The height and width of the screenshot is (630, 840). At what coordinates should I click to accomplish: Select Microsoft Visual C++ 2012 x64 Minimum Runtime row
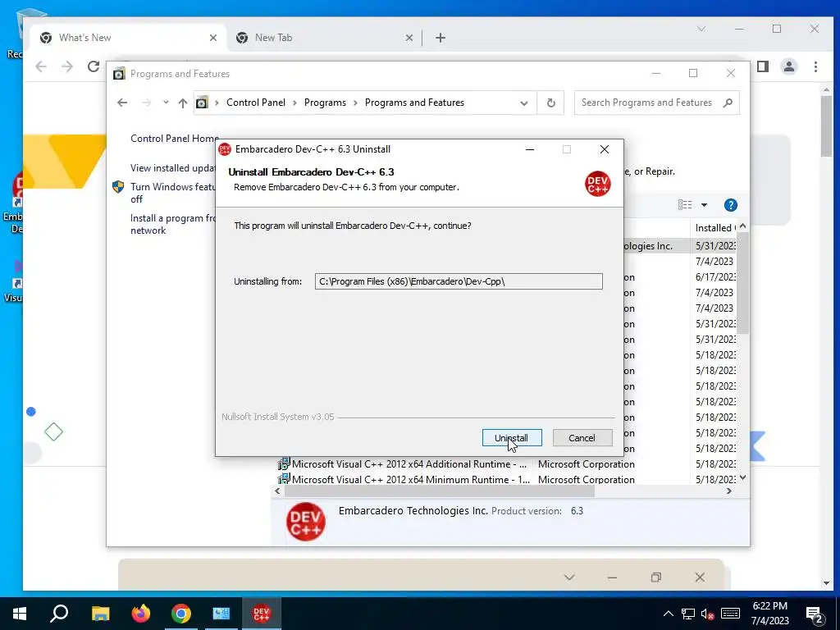(455, 479)
